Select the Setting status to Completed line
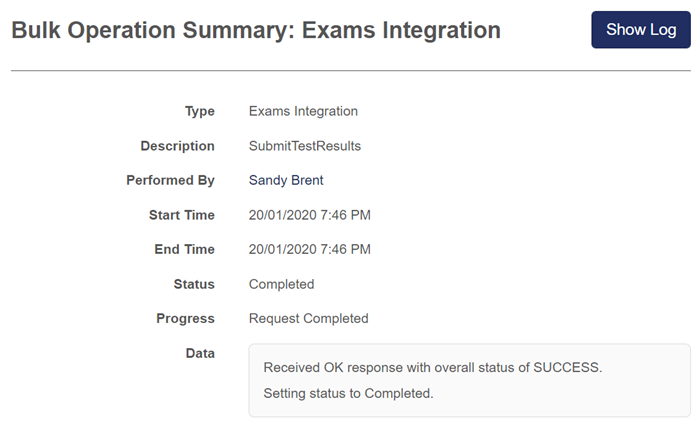The width and height of the screenshot is (698, 425). point(348,393)
